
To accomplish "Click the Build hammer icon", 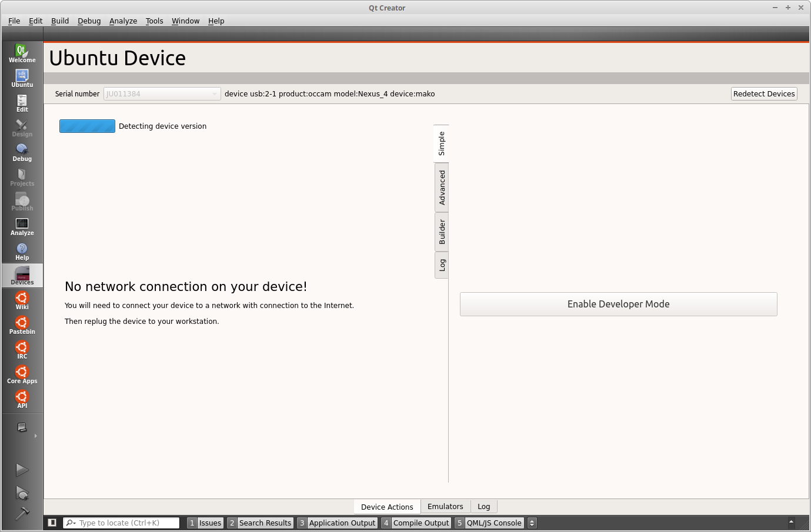I will tap(22, 513).
